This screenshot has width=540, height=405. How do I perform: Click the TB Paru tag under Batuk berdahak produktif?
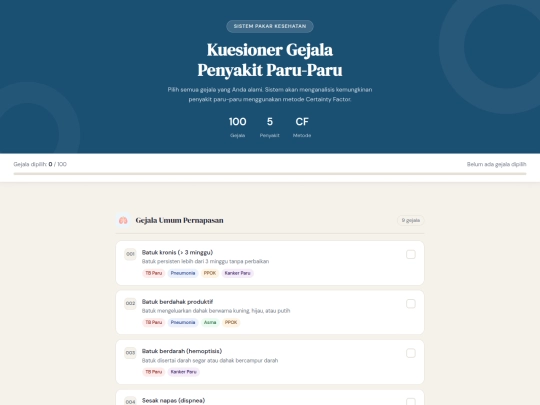click(153, 322)
